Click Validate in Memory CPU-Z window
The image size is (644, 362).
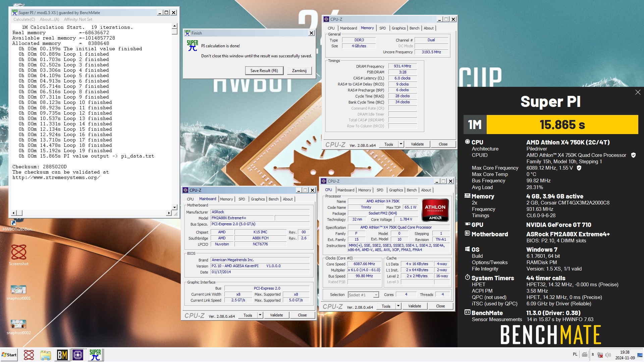417,144
